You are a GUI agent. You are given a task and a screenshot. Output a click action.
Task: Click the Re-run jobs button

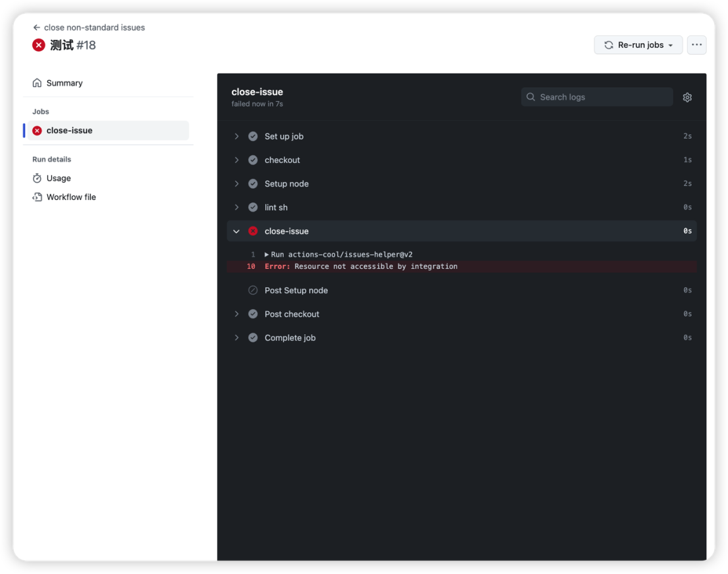638,45
